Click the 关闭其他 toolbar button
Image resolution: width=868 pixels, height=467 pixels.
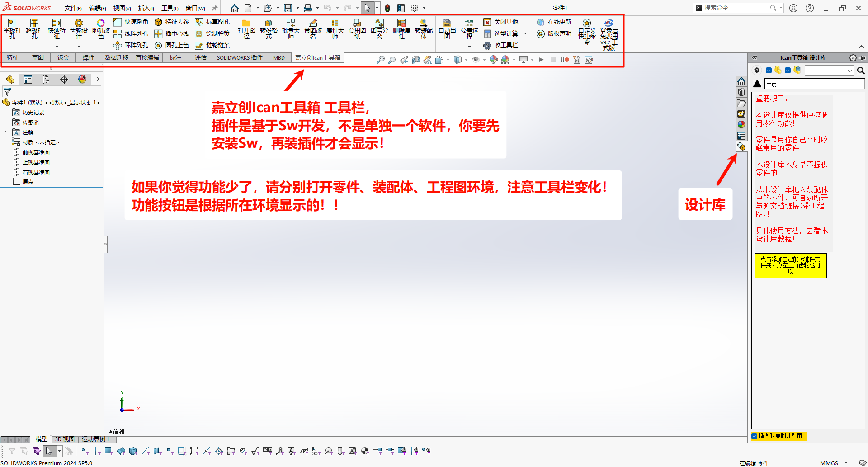(x=501, y=22)
